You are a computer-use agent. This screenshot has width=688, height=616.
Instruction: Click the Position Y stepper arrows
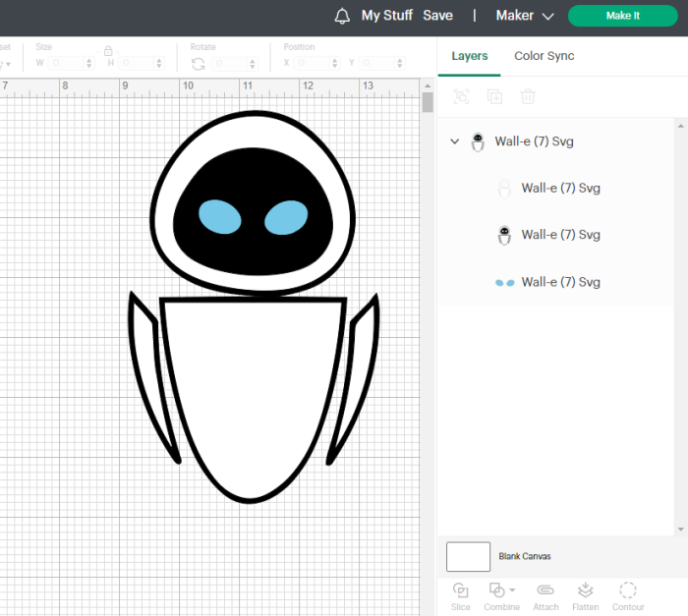pos(400,63)
